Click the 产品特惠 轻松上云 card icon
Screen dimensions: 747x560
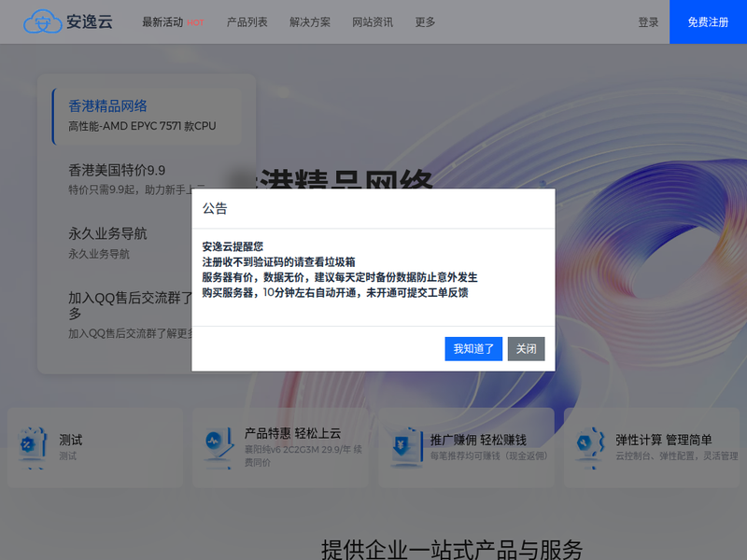coord(218,446)
